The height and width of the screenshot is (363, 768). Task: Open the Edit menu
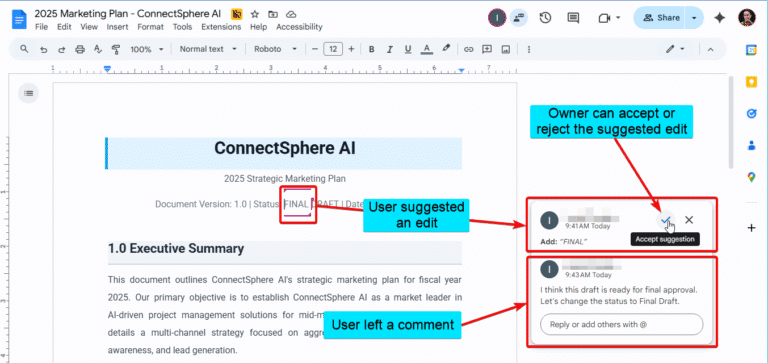click(64, 27)
